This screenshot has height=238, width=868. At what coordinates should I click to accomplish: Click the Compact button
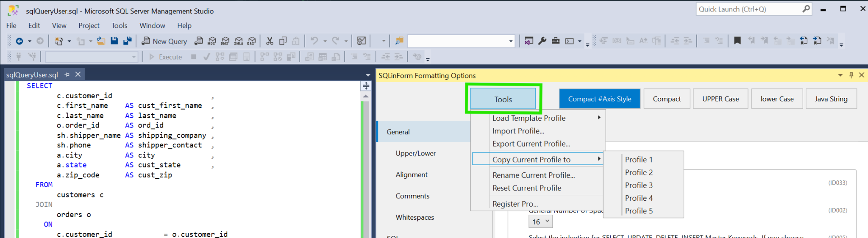pos(667,99)
